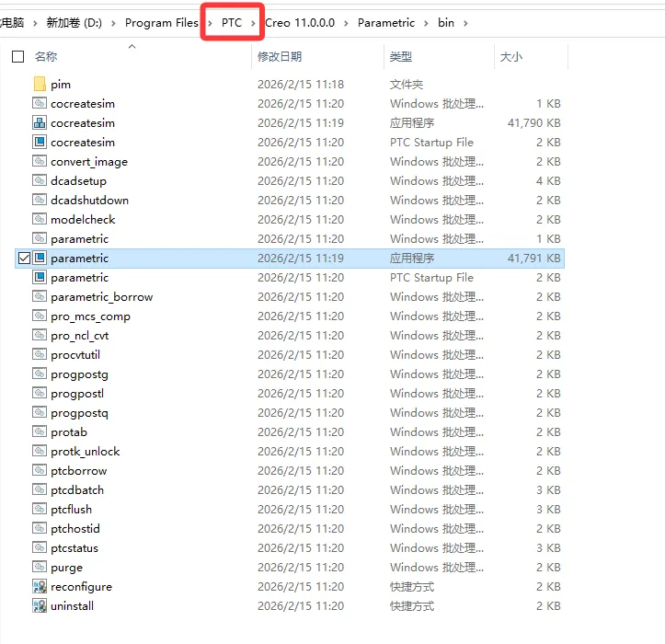The height and width of the screenshot is (644, 665).
Task: Click the protk_unlock file icon
Action: click(x=40, y=451)
